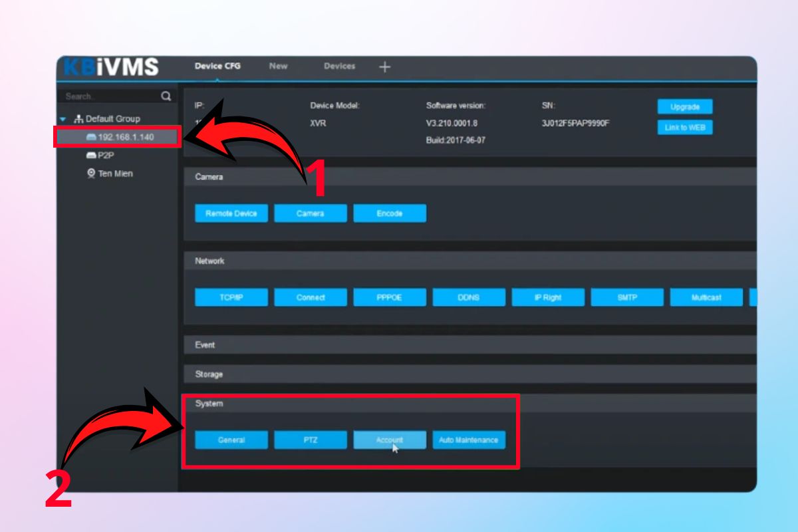Open PTZ system settings
This screenshot has width=798, height=532.
(311, 440)
